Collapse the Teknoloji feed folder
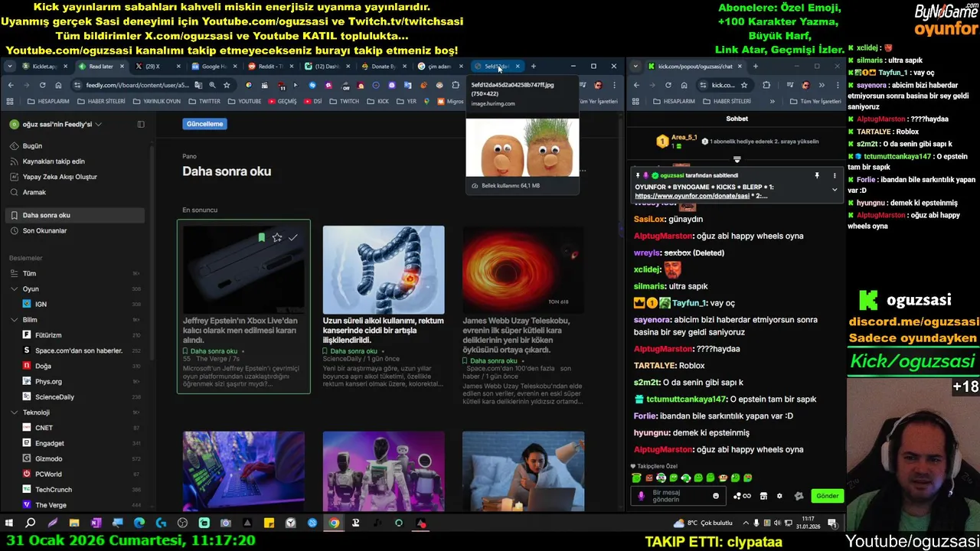The image size is (980, 551). click(15, 412)
